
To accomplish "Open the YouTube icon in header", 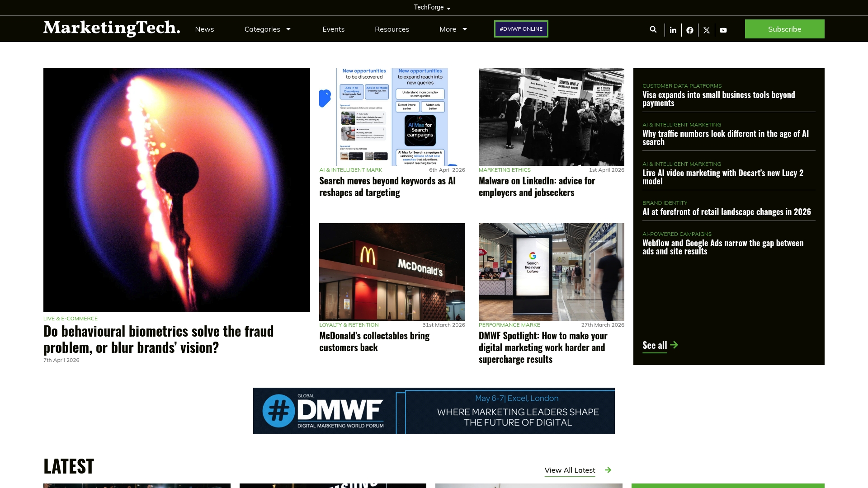I will 723,30.
